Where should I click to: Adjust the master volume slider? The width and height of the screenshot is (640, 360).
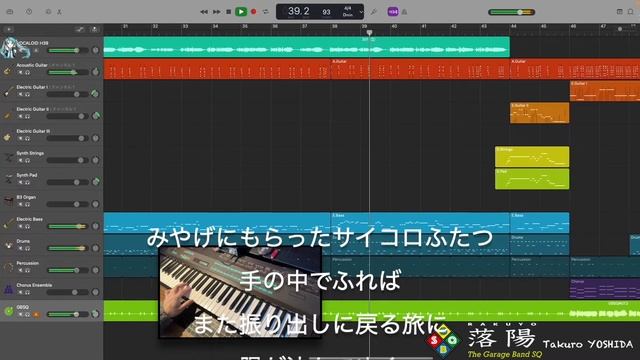coord(511,12)
